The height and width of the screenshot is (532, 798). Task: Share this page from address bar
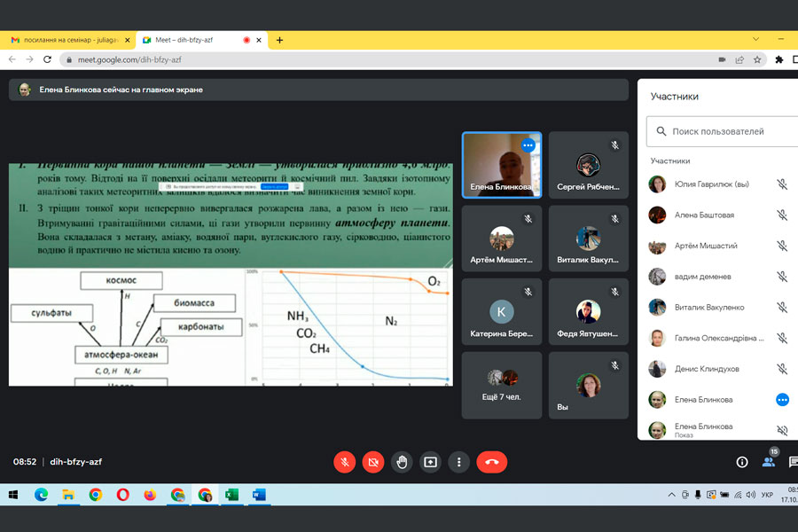[739, 59]
